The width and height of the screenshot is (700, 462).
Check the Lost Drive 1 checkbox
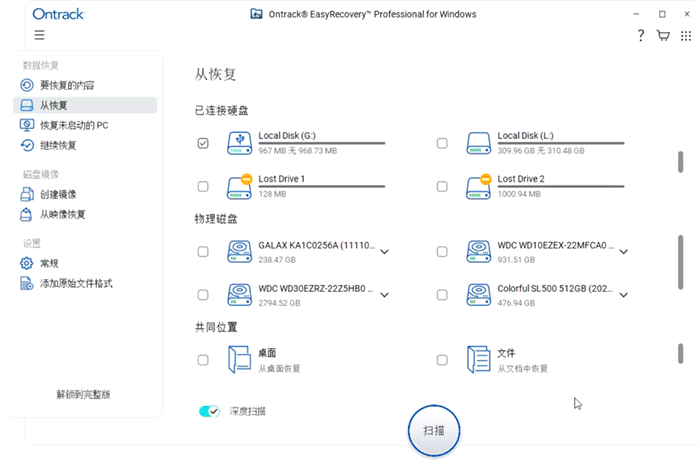203,186
